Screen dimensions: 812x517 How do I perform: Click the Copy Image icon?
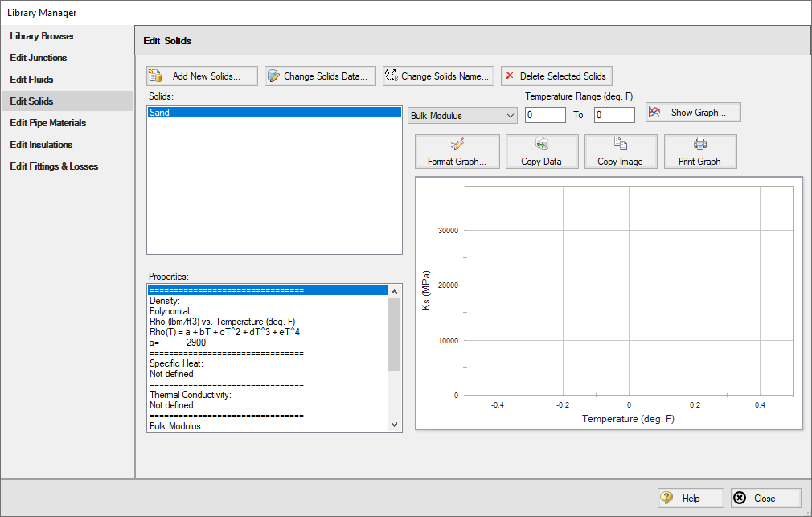[x=621, y=143]
